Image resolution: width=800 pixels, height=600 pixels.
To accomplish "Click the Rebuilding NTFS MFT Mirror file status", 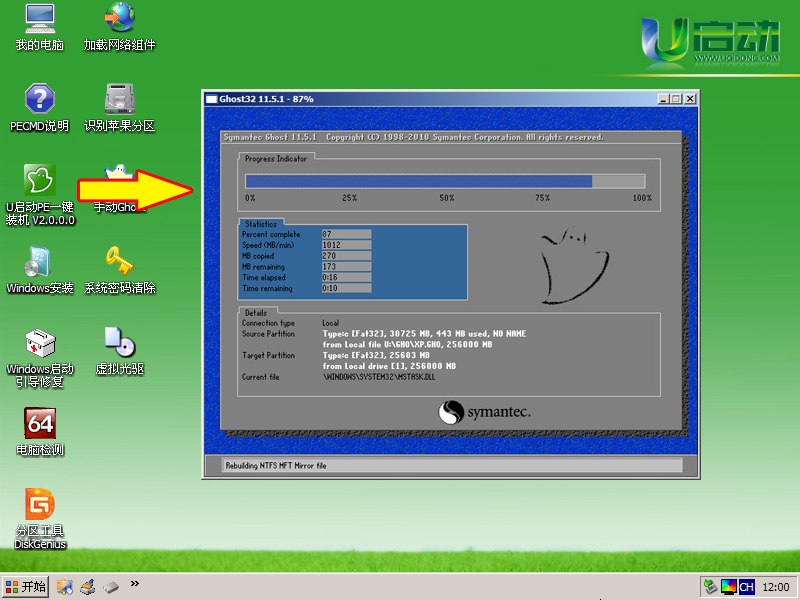I will (276, 465).
